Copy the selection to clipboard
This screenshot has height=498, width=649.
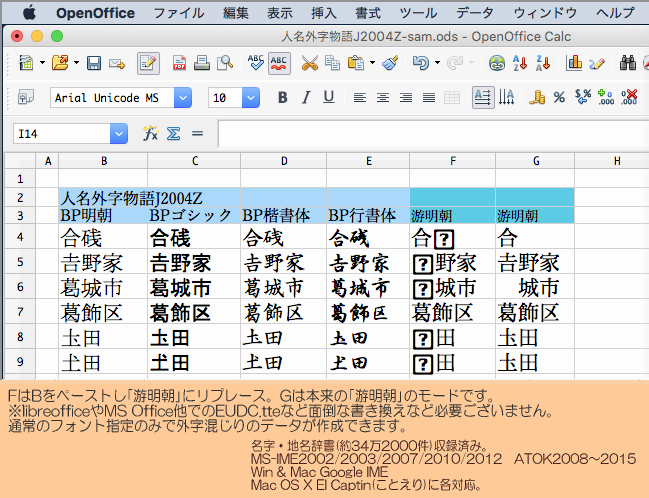pos(332,63)
